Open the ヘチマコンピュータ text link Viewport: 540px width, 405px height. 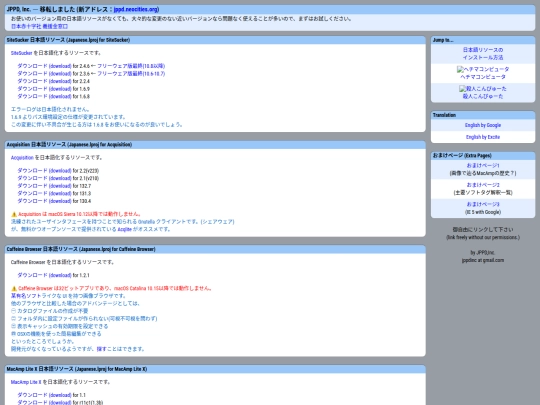click(483, 77)
